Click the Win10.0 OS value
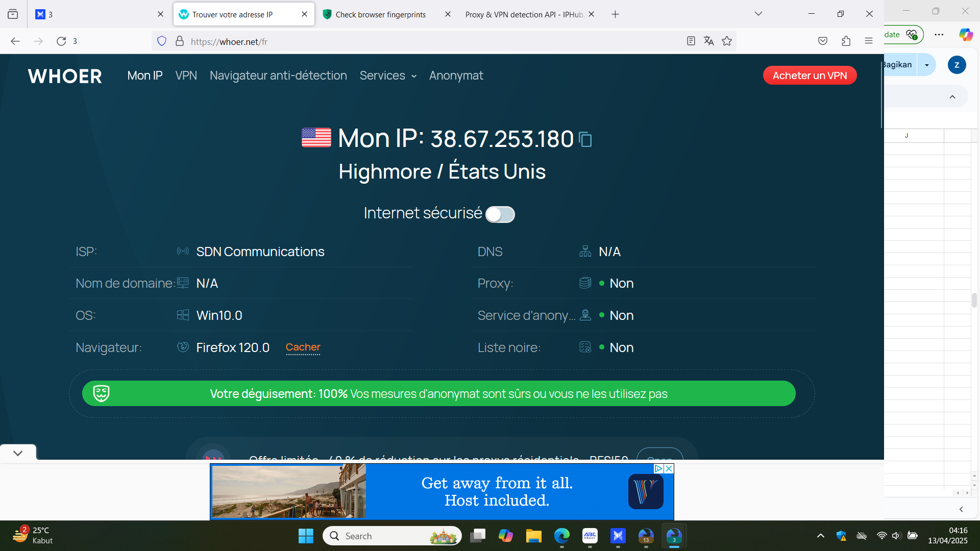The image size is (980, 551). [x=219, y=316]
